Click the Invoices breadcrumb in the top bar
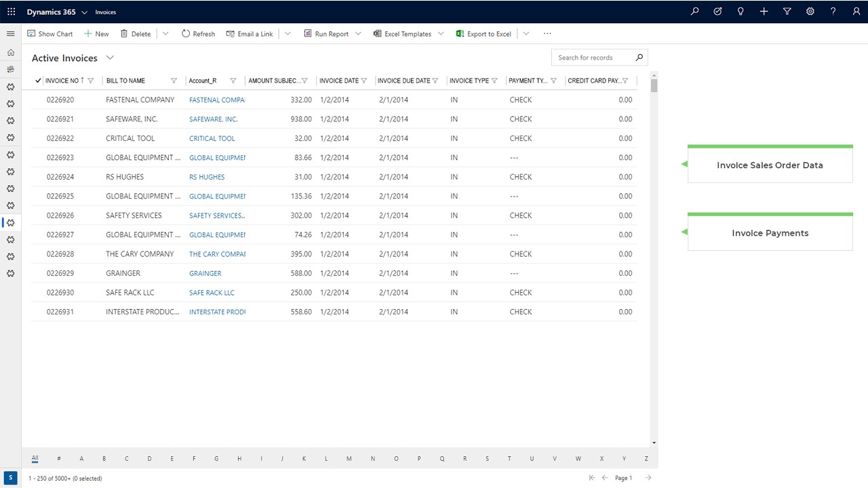 [106, 12]
